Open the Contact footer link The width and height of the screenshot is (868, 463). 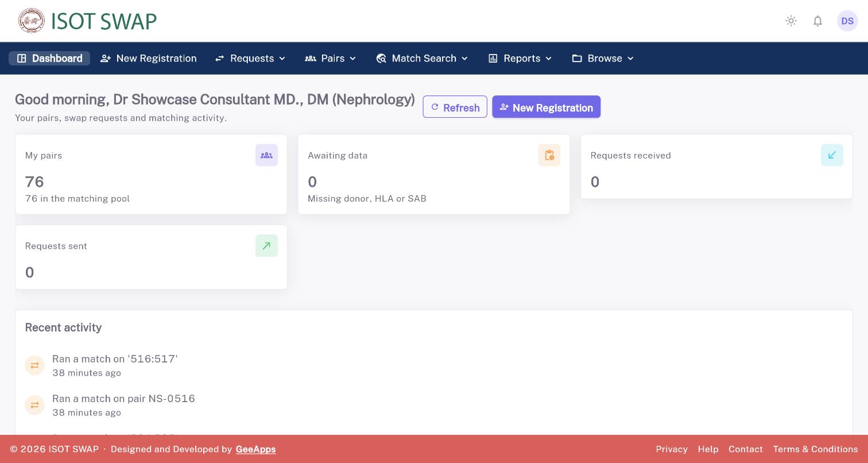point(746,449)
